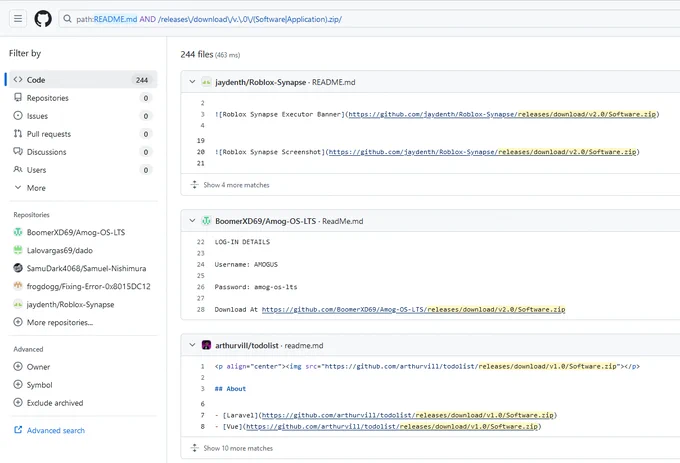Filter results by Users
This screenshot has height=463, width=680.
(83, 170)
